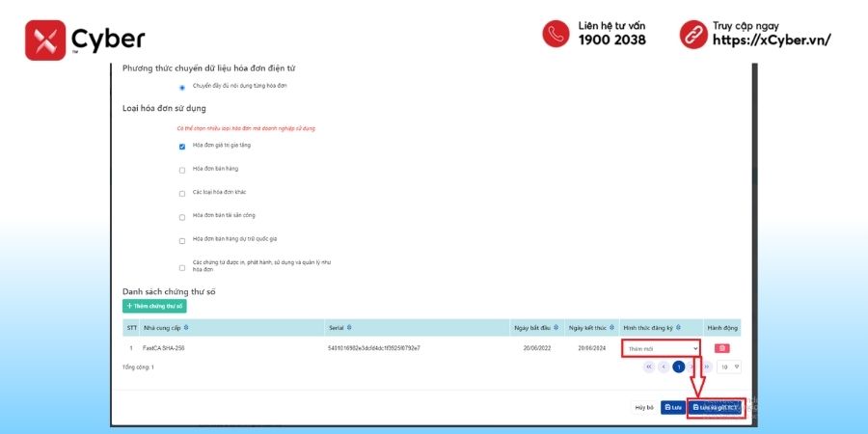Viewport: 868px width, 434px height.
Task: Click the xCyber logo
Action: 85,40
